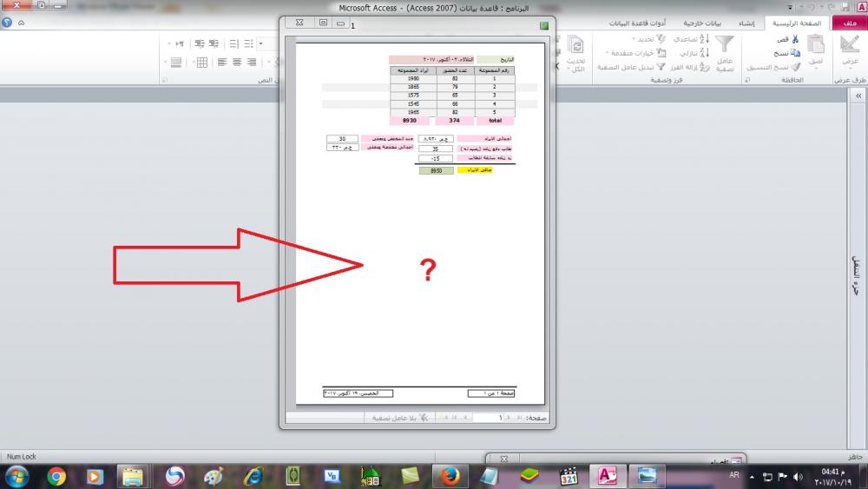Toggle filter (تبديل عامل التصفية)
This screenshot has height=489, width=868.
[630, 67]
